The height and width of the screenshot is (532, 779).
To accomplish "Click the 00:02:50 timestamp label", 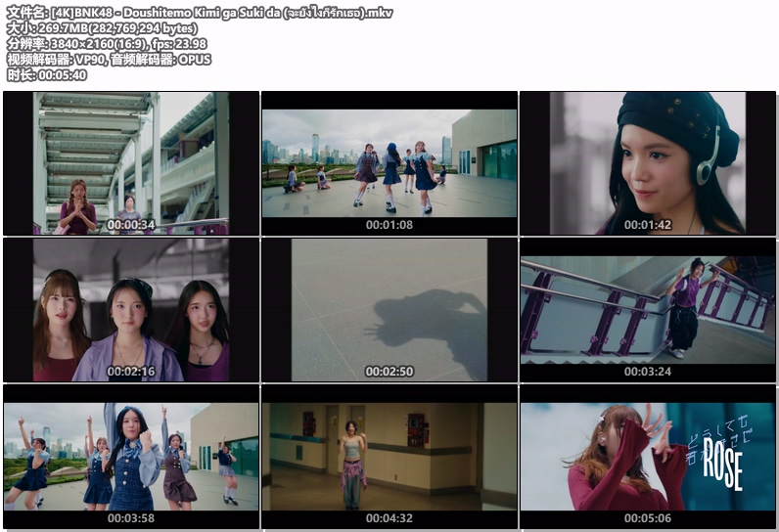I will [x=389, y=372].
